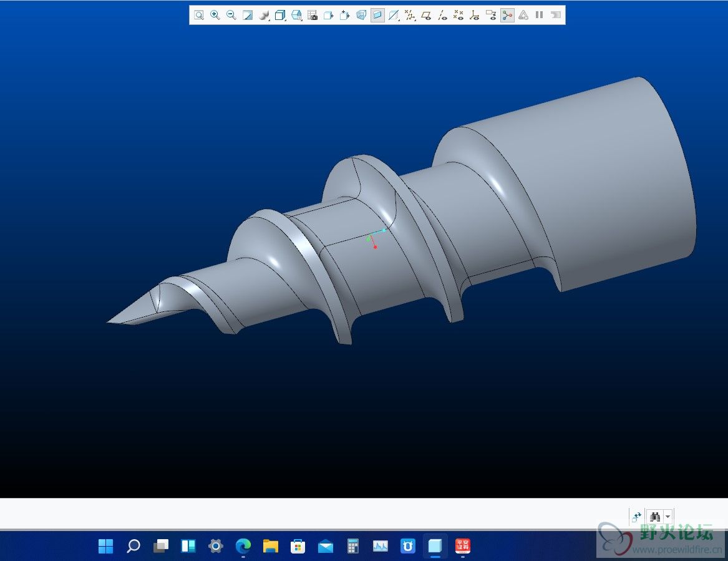Open the red 平安证券 taskbar app
The image size is (728, 561).
(x=463, y=545)
